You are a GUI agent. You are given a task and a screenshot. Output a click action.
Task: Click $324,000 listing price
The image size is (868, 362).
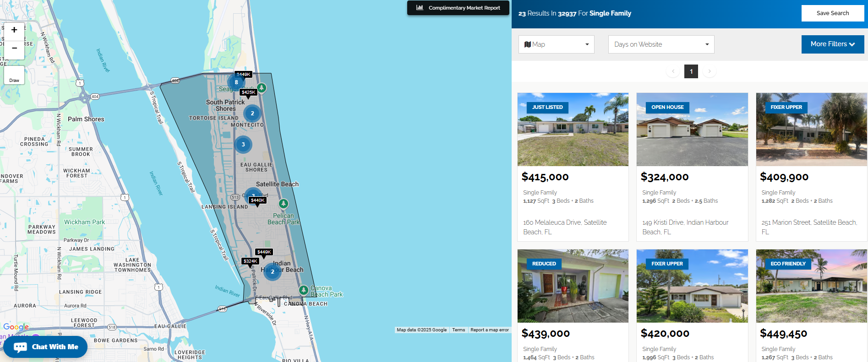pyautogui.click(x=665, y=177)
